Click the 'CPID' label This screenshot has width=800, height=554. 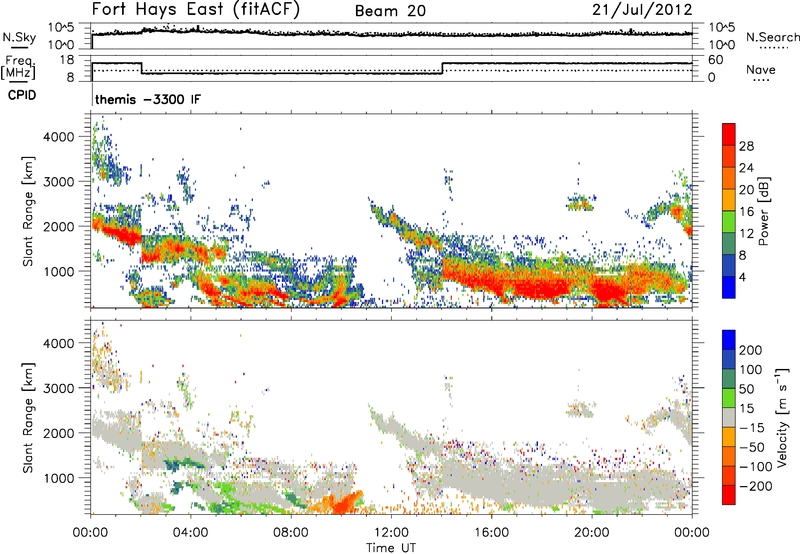pyautogui.click(x=22, y=95)
